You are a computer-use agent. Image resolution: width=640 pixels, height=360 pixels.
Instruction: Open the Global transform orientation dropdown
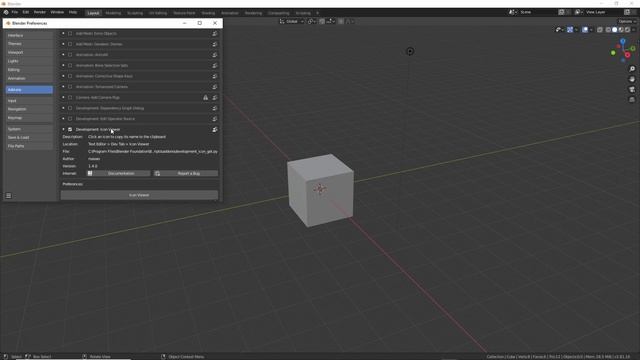click(x=292, y=21)
